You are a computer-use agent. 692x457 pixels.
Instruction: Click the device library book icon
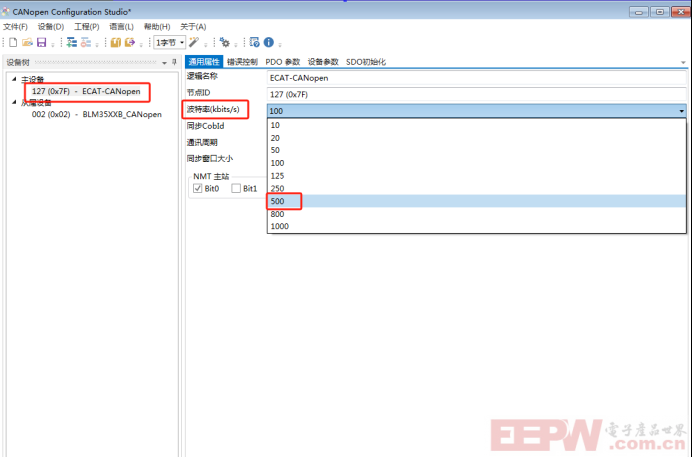point(116,42)
